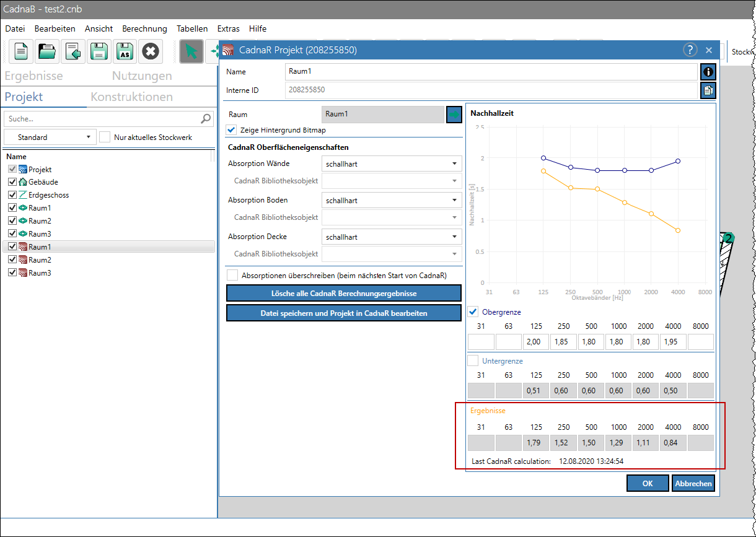The width and height of the screenshot is (756, 537).
Task: Toggle Nur aktuelles Stockwerk checkbox
Action: click(105, 137)
